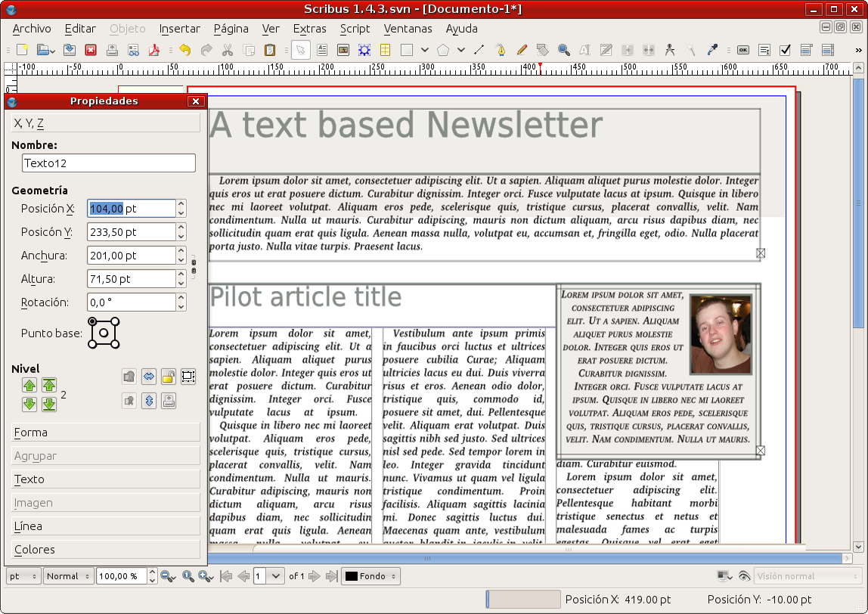Image resolution: width=868 pixels, height=614 pixels.
Task: Select the Zoom magnifier tool
Action: point(563,51)
